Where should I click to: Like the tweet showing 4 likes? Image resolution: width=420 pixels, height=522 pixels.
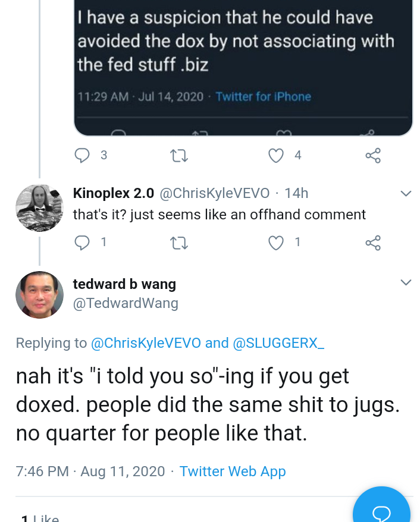click(x=276, y=155)
